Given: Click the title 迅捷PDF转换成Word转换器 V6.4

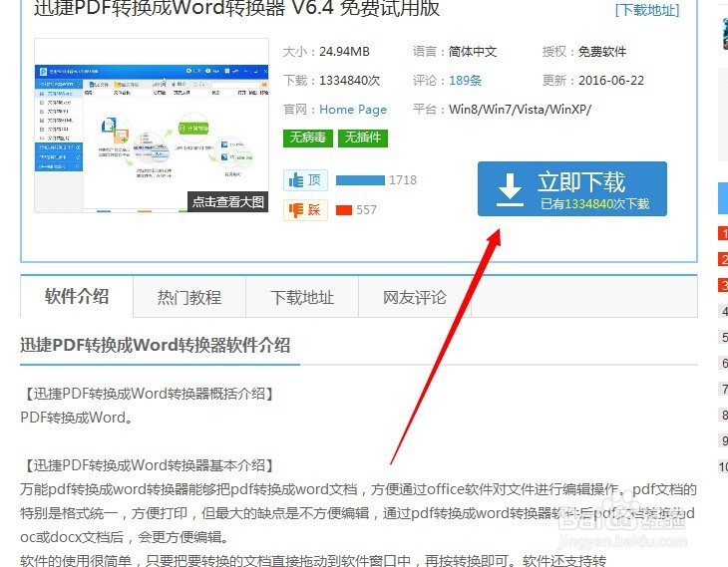Looking at the screenshot, I should tap(182, 8).
